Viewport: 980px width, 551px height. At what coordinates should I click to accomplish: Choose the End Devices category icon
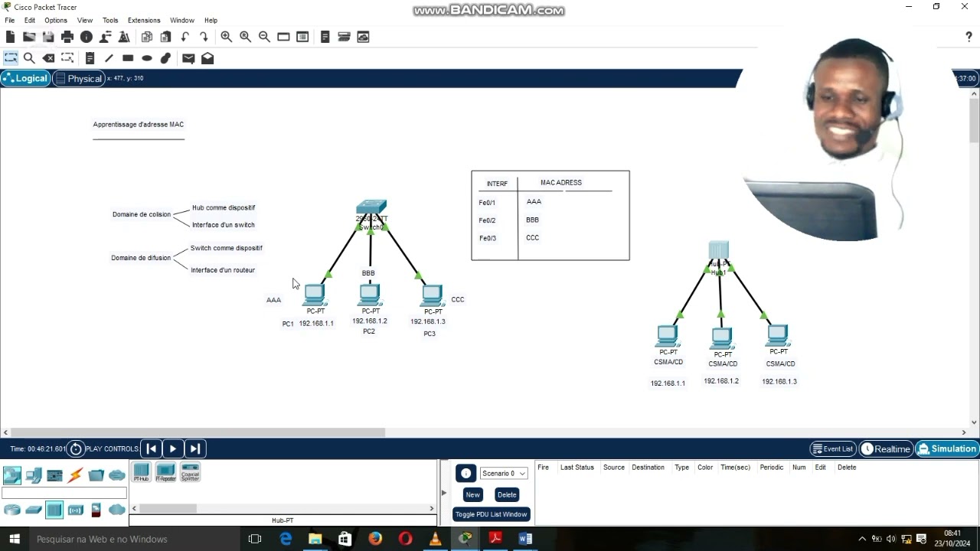pyautogui.click(x=34, y=476)
